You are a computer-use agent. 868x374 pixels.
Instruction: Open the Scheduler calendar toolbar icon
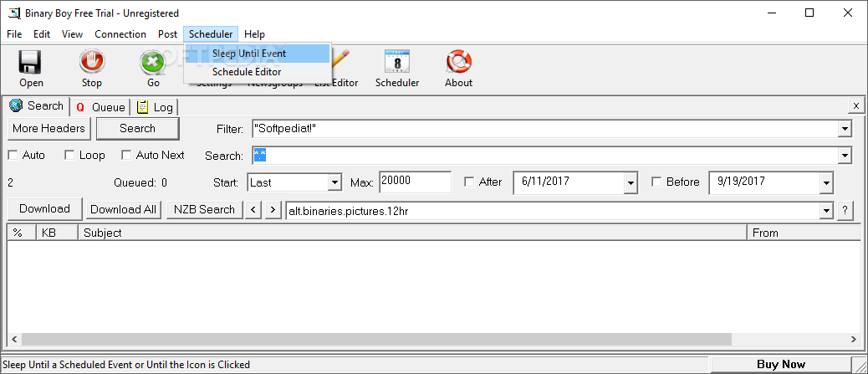397,62
